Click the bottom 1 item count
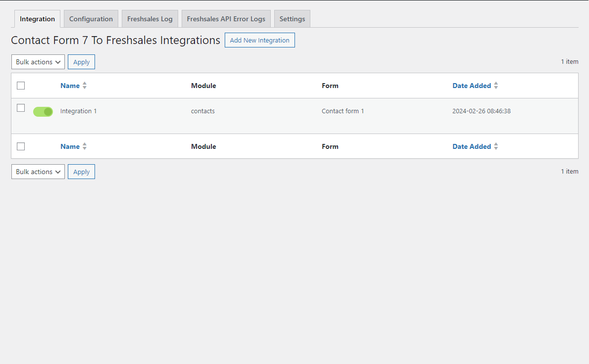The image size is (589, 364). coord(570,171)
